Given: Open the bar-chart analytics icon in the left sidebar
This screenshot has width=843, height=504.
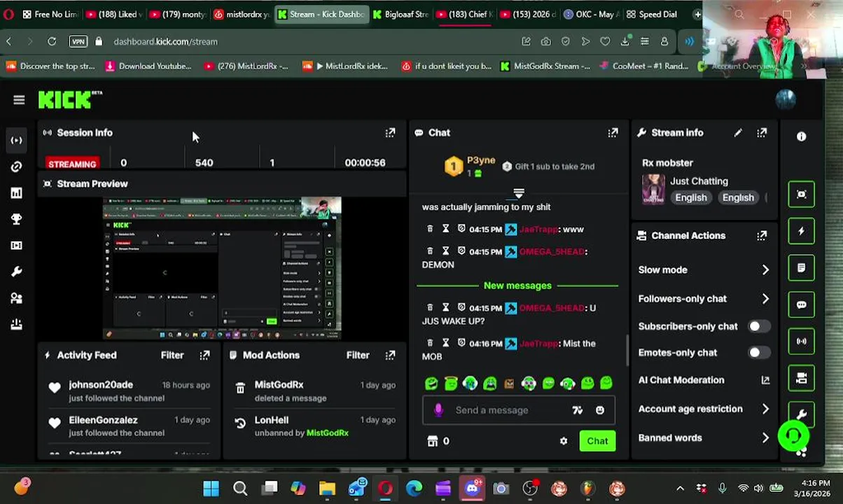Looking at the screenshot, I should (16, 193).
